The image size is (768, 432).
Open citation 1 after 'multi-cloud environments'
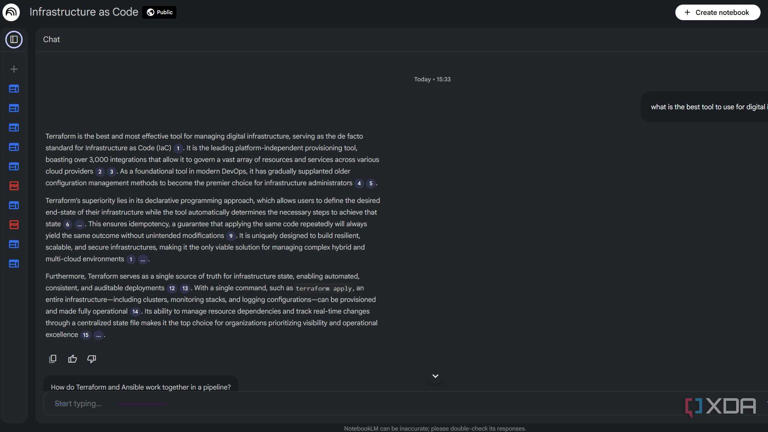pyautogui.click(x=131, y=259)
